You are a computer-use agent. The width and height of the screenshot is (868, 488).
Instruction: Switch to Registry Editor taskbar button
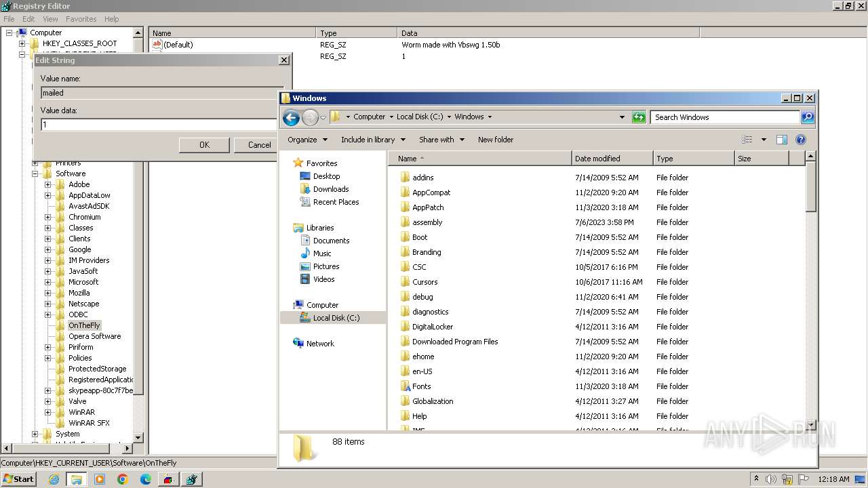191,479
